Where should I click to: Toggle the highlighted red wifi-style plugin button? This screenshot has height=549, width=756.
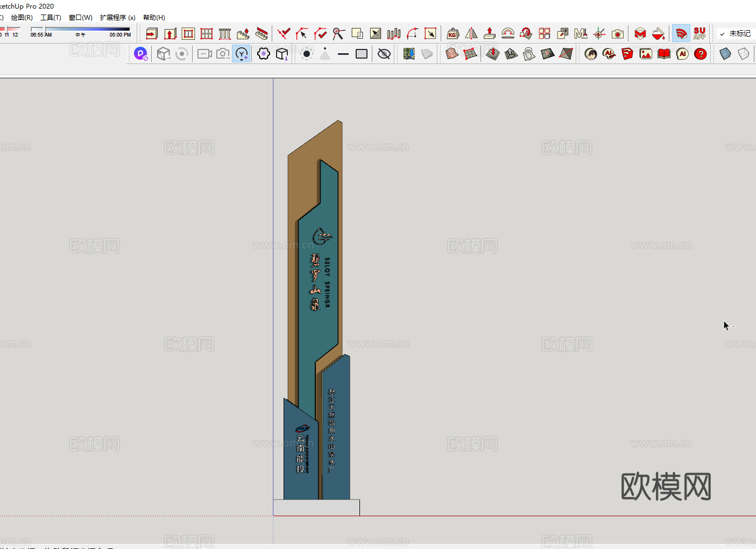tap(681, 34)
